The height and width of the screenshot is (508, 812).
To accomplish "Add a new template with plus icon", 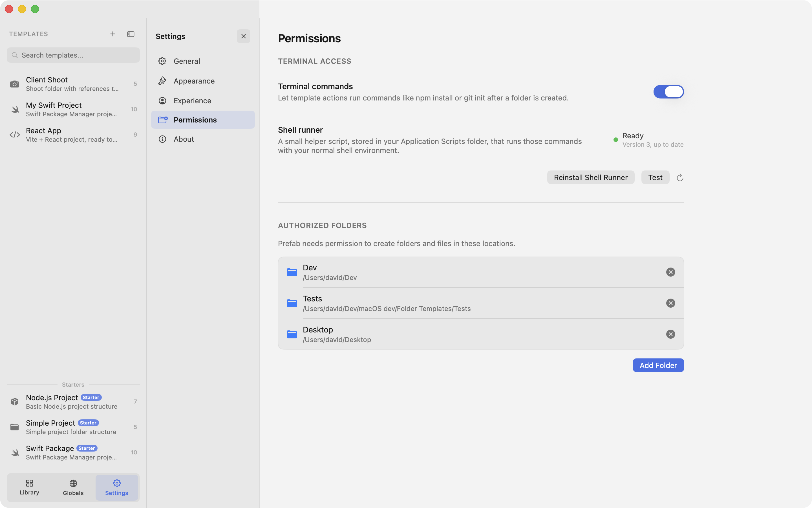I will pos(113,34).
